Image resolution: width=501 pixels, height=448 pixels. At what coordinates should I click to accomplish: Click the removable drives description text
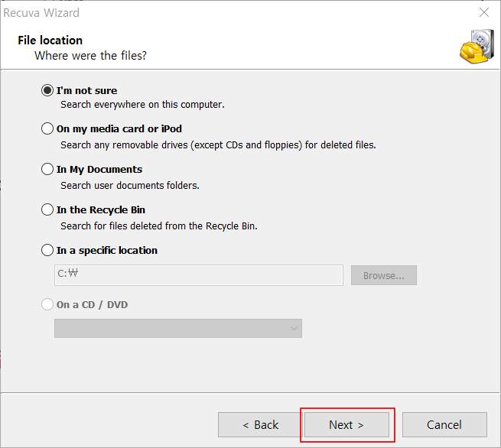tap(218, 145)
